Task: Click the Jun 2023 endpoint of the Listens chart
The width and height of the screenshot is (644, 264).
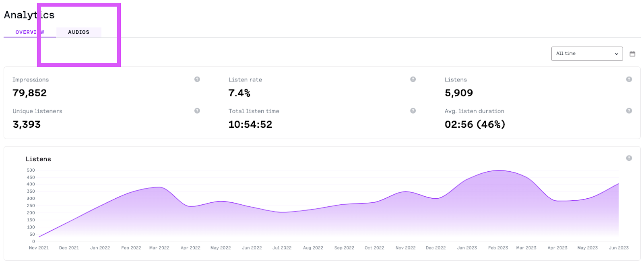Action: click(619, 184)
